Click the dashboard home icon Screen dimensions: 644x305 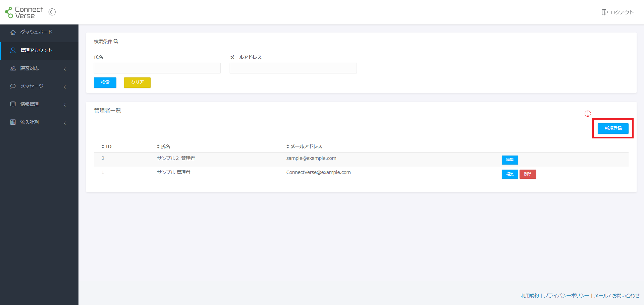[x=13, y=32]
